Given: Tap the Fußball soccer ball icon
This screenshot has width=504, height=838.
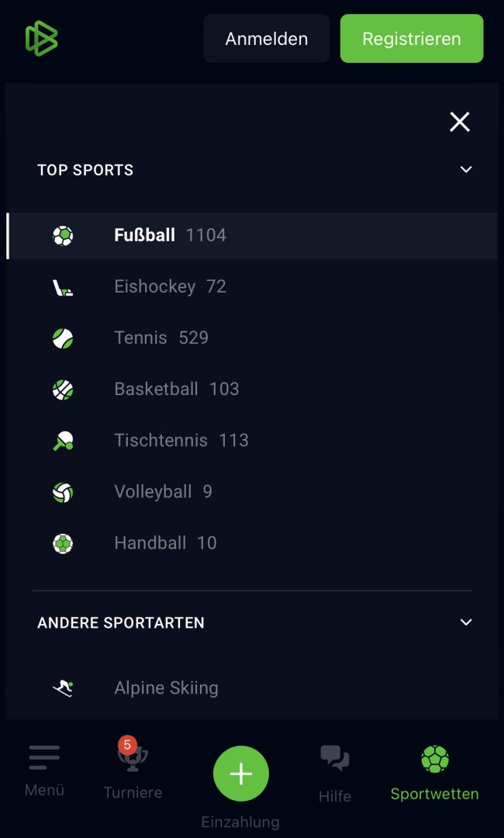Looking at the screenshot, I should pyautogui.click(x=63, y=235).
